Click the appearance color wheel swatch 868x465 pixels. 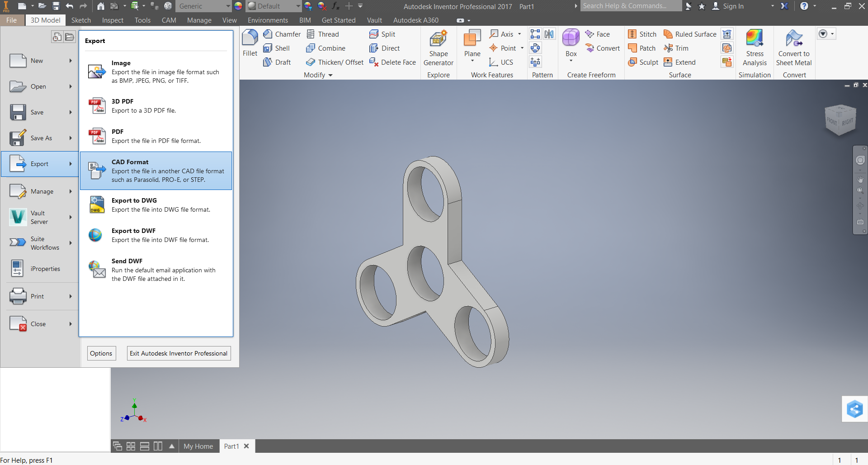[238, 6]
